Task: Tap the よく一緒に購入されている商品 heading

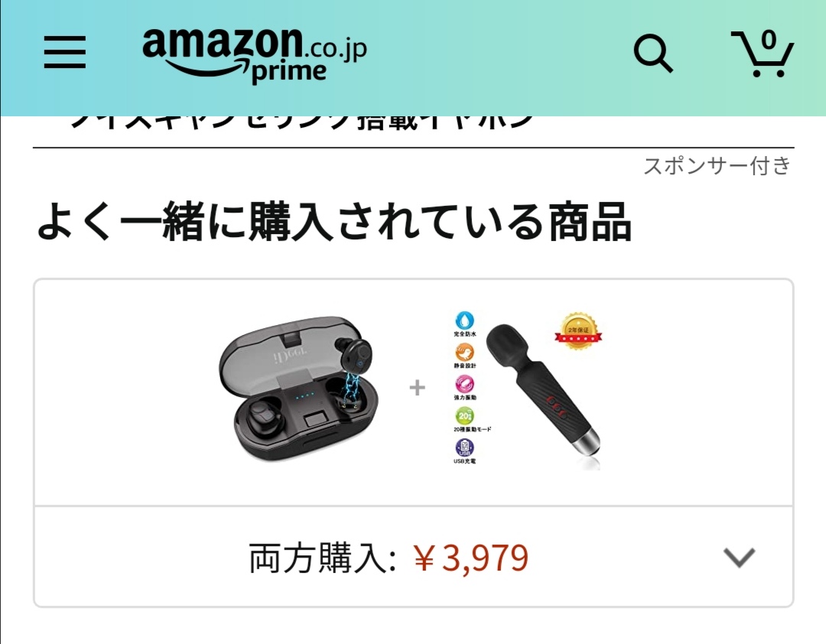Action: pyautogui.click(x=334, y=222)
